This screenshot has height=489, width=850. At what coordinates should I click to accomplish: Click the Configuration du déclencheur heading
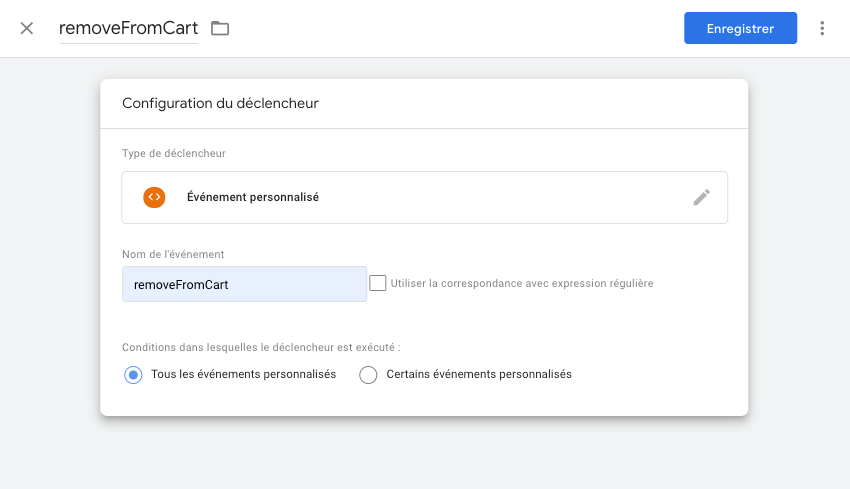point(220,103)
